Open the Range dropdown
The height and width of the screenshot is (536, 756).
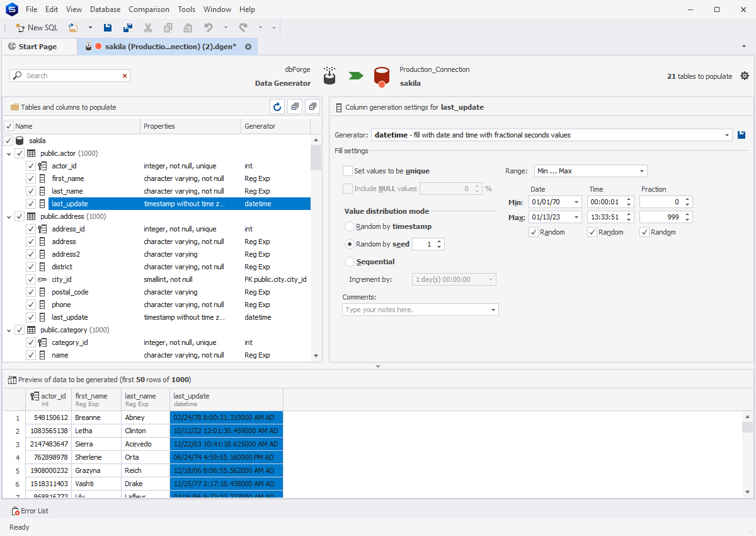[641, 171]
